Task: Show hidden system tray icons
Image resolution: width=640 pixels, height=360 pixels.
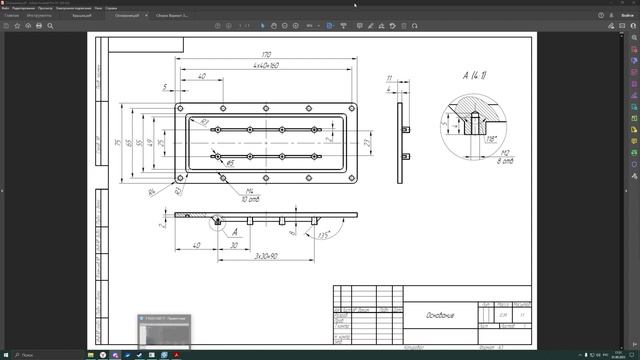Action: (x=580, y=355)
